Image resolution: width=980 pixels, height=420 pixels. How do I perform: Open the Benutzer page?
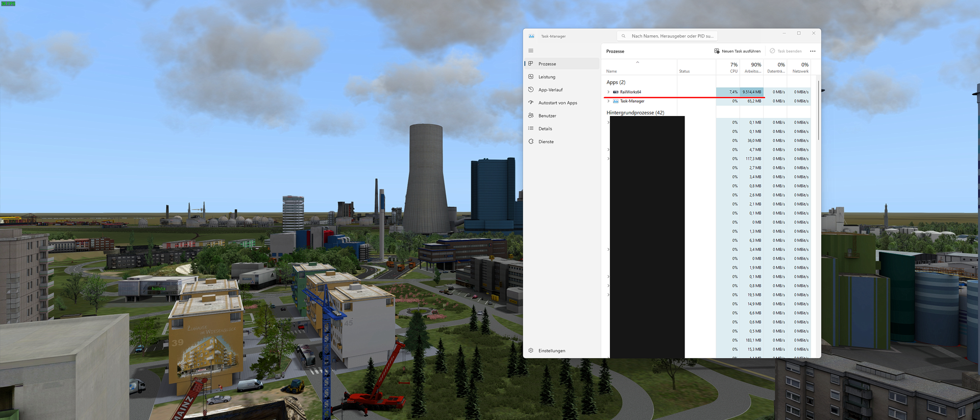[x=562, y=115]
